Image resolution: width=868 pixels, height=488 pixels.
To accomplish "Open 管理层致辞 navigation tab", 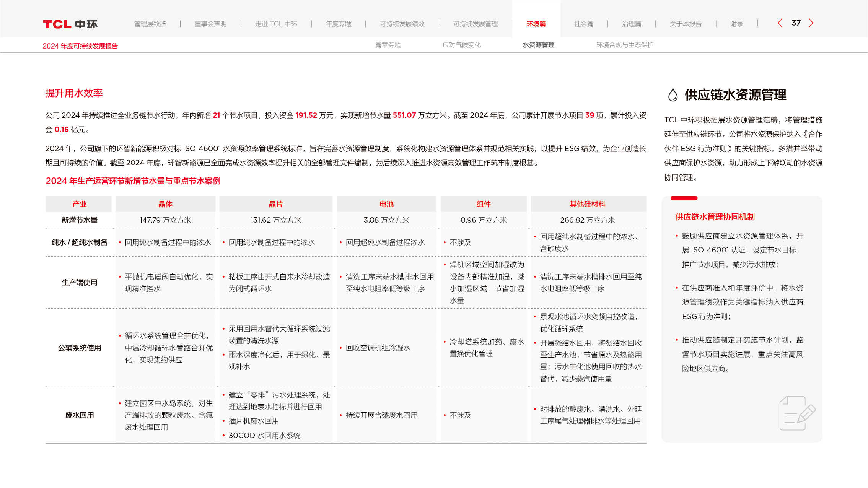I will click(x=150, y=24).
